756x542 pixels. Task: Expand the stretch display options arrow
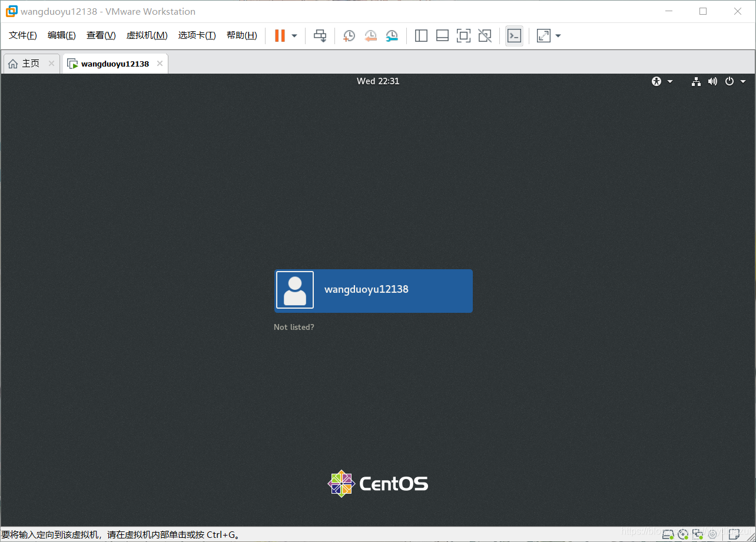click(558, 36)
